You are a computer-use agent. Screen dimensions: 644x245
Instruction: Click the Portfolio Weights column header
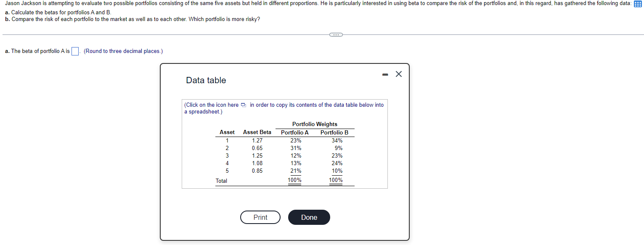[x=315, y=124]
